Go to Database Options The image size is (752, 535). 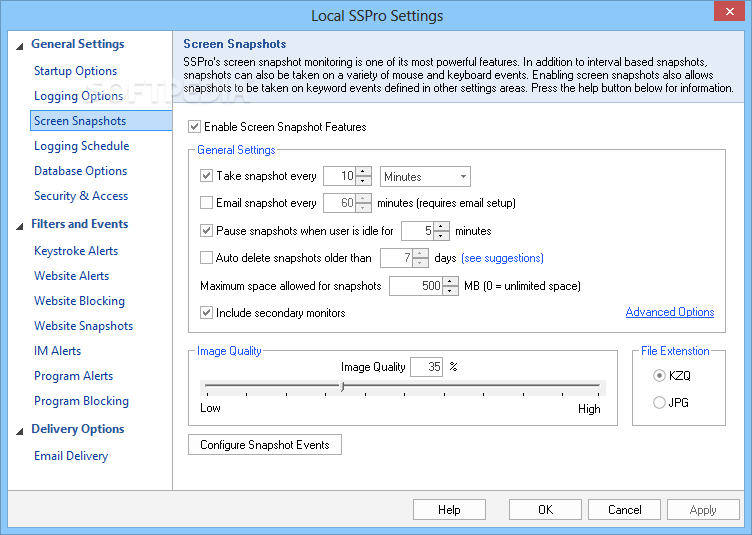[x=80, y=171]
